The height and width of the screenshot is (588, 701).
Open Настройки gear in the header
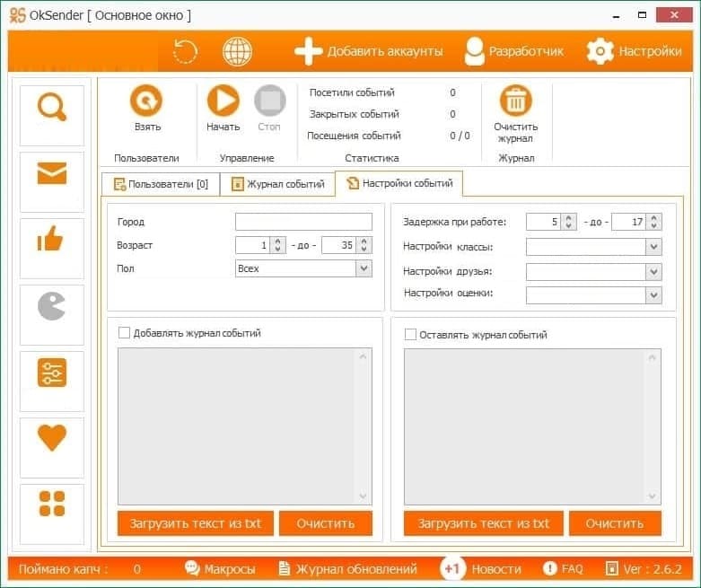pyautogui.click(x=634, y=51)
